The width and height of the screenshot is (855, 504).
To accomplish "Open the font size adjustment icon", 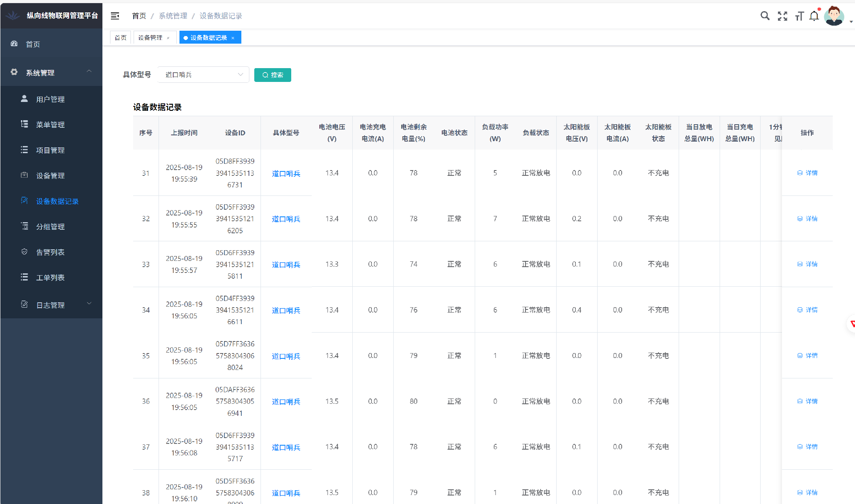I will 799,16.
